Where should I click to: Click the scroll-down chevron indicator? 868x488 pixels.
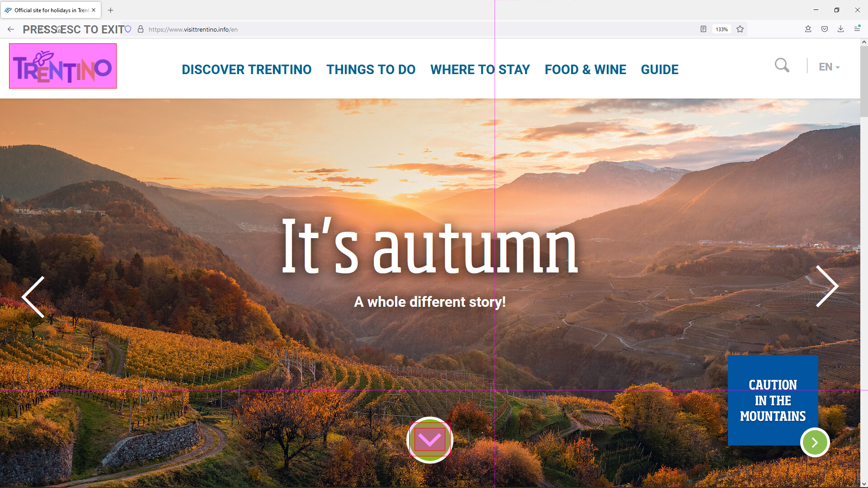click(430, 441)
